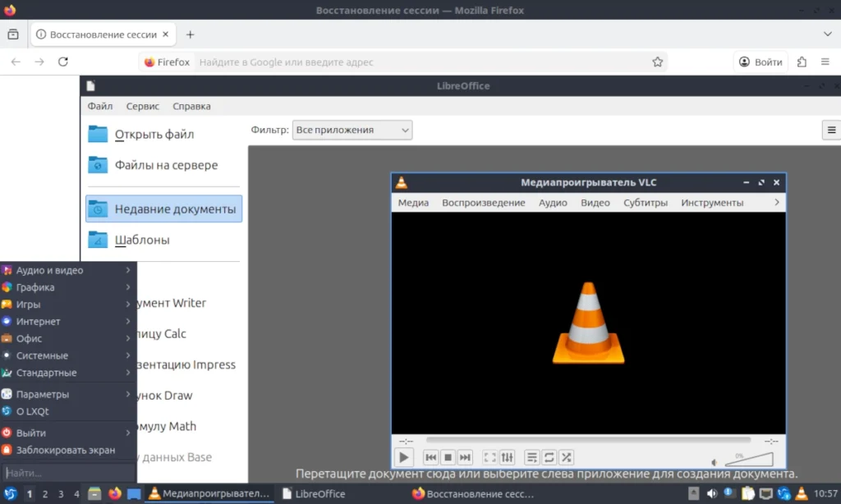Screen dimensions: 841x504
Task: Launch file manager from taskbar quicklaunch
Action: point(95,494)
